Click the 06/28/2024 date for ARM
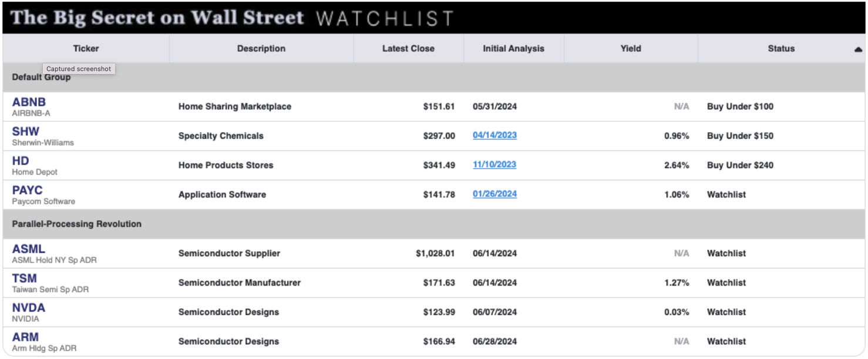 pos(494,341)
